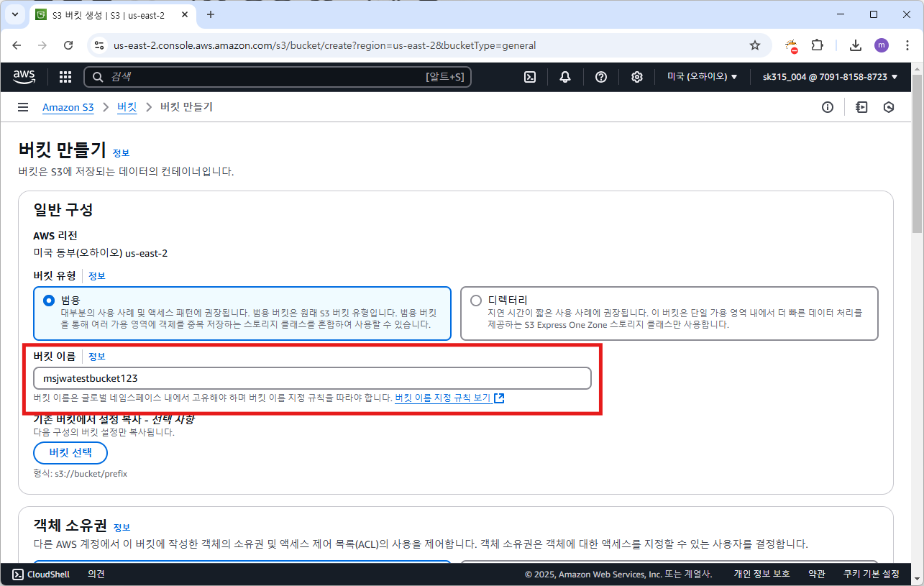Select the 범용 bucket type radio
The image size is (924, 586).
(49, 301)
